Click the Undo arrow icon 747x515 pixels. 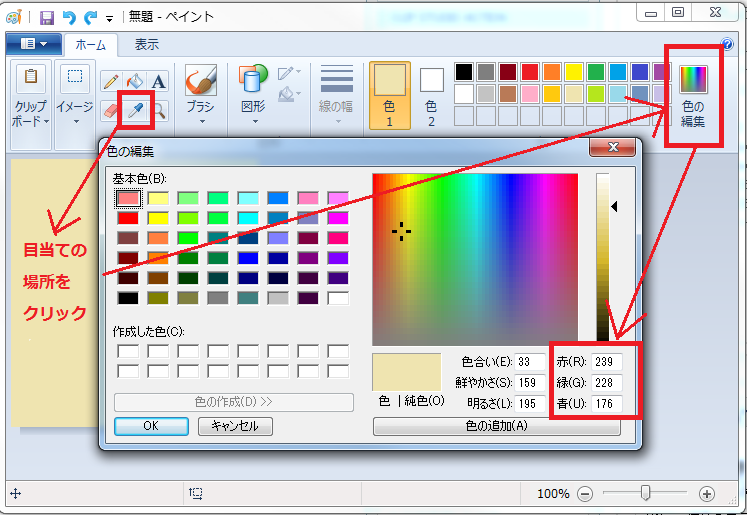68,17
